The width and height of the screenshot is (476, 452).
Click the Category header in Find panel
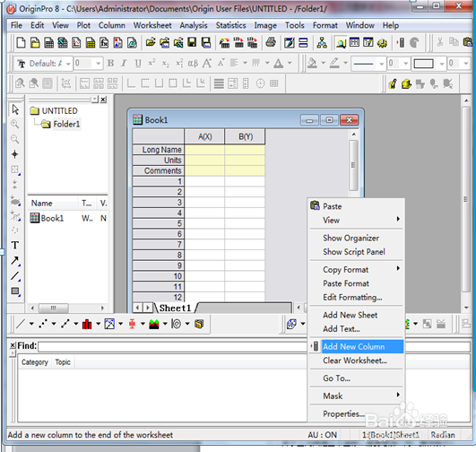pyautogui.click(x=35, y=362)
